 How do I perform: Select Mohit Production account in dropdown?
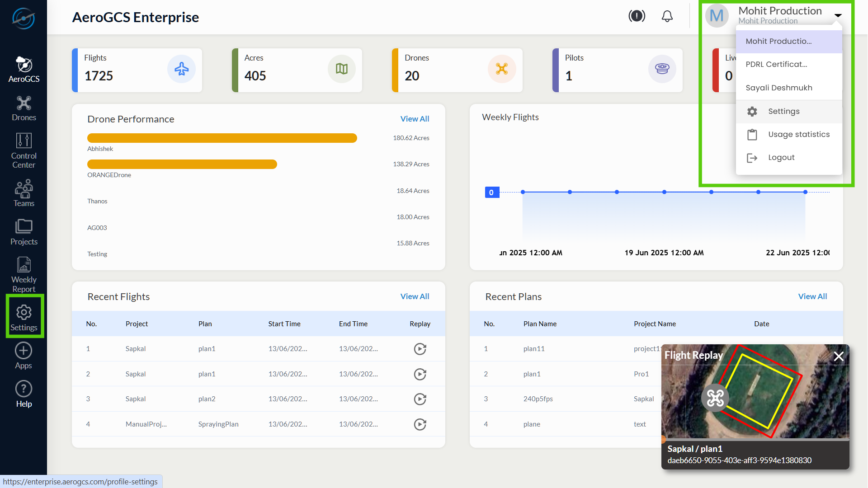tap(788, 41)
